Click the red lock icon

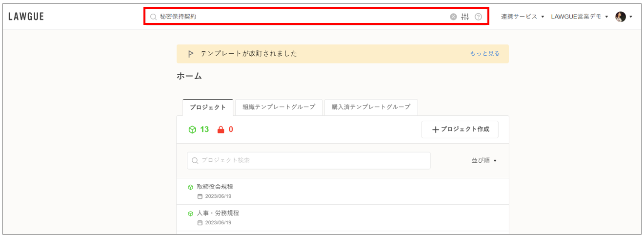221,130
